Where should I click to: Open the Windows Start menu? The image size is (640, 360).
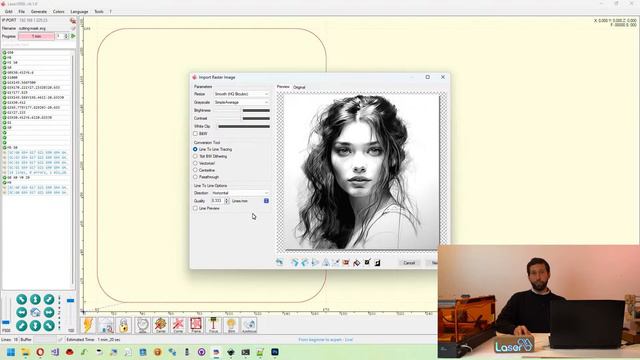click(11, 352)
